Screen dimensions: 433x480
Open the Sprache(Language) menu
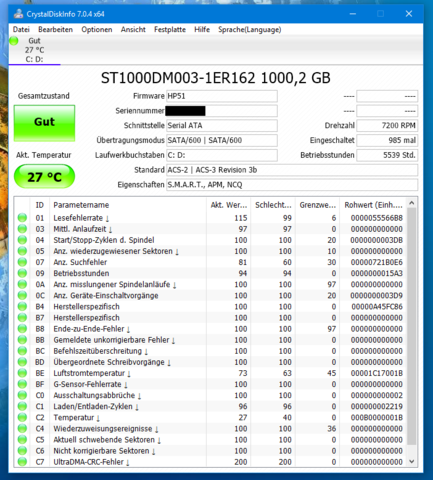tap(250, 30)
